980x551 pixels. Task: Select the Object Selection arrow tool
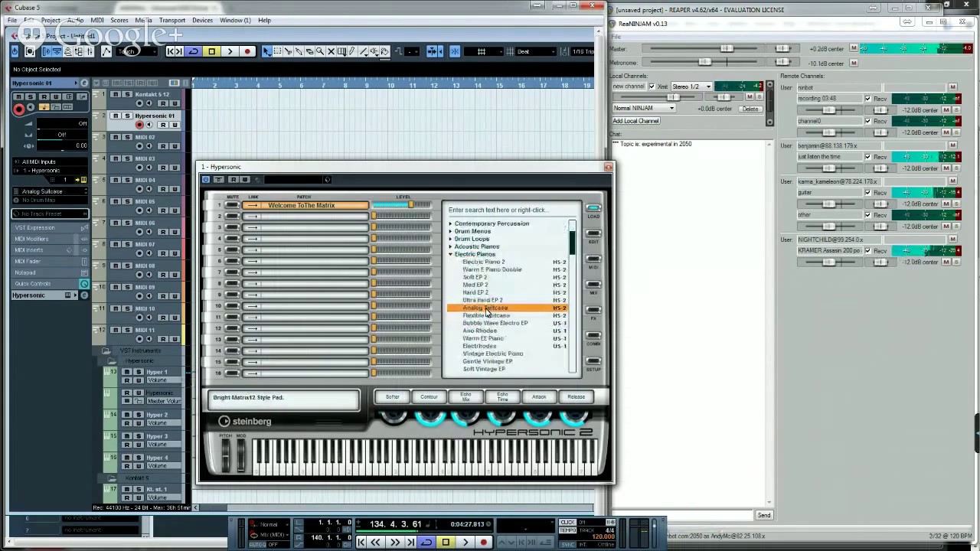[x=266, y=51]
